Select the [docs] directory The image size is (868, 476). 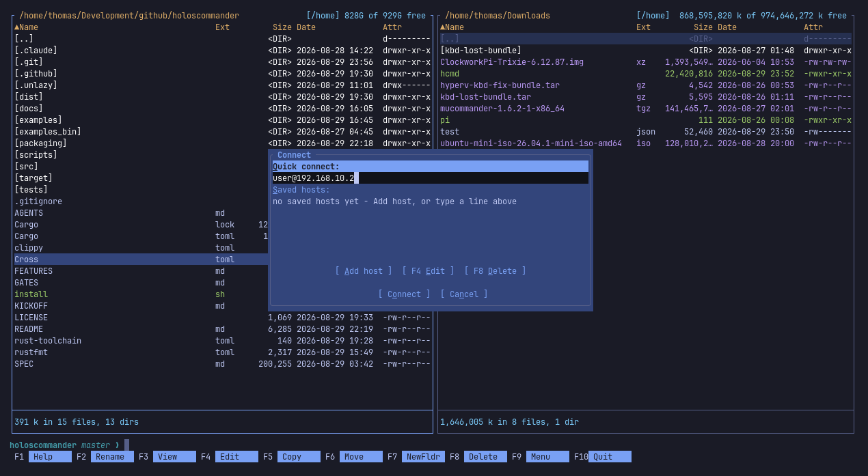[223, 109]
